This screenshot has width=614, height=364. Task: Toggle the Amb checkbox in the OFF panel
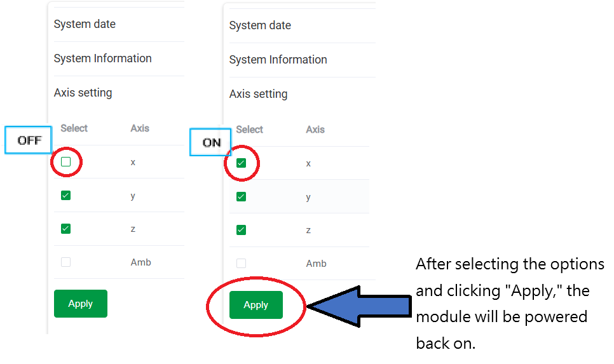[x=66, y=262]
